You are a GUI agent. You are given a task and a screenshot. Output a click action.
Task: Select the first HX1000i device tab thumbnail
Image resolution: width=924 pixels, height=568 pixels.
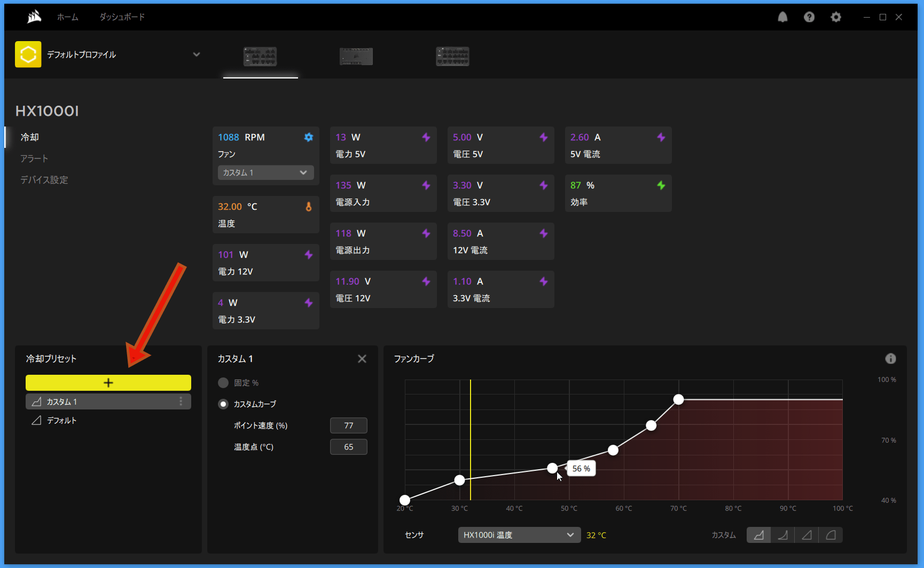260,56
